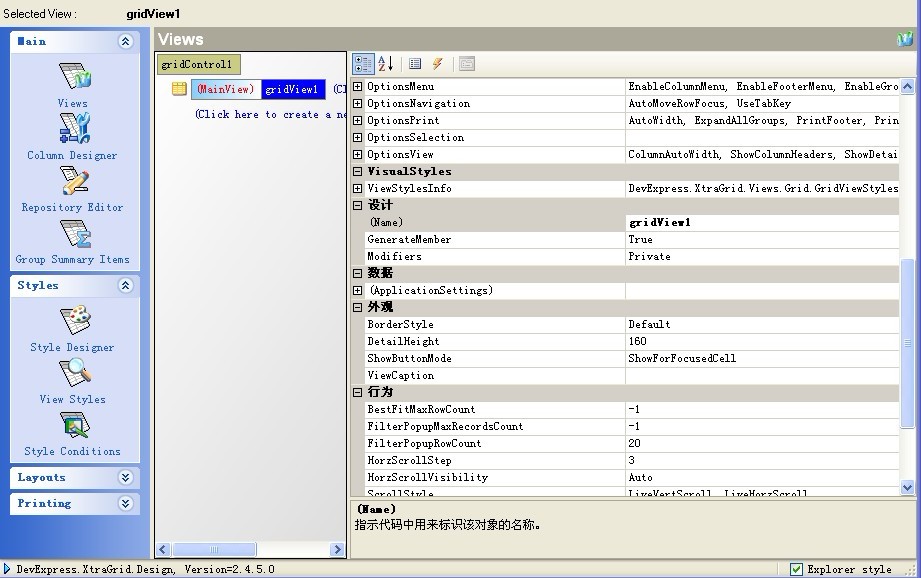The image size is (921, 578).
Task: Click the GenerateMember value True
Action: [762, 240]
